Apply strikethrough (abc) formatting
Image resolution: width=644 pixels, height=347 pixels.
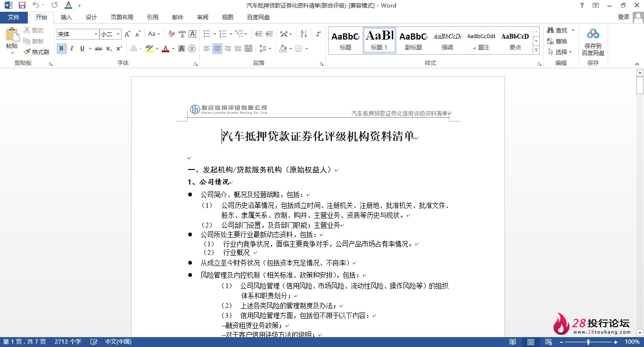tap(98, 48)
